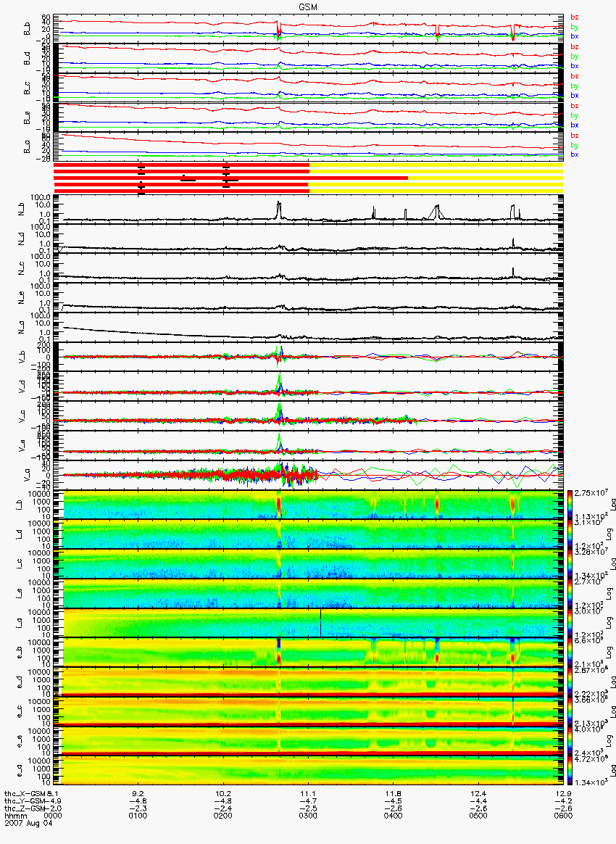
Task: Click the N_e density panel label
Action: click(22, 298)
